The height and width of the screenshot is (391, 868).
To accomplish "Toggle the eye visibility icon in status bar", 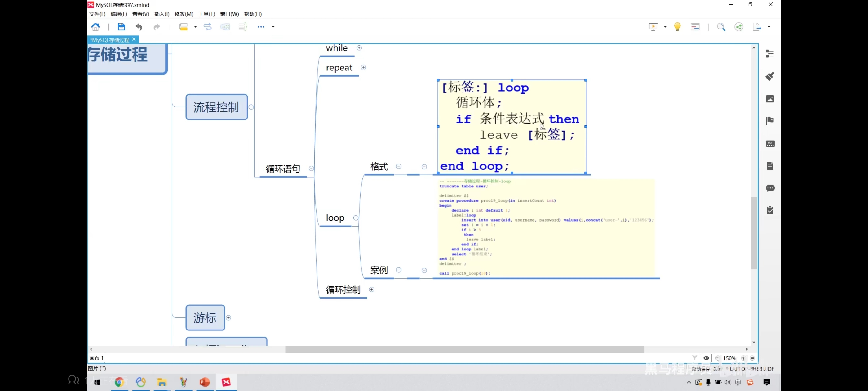I will pyautogui.click(x=706, y=358).
